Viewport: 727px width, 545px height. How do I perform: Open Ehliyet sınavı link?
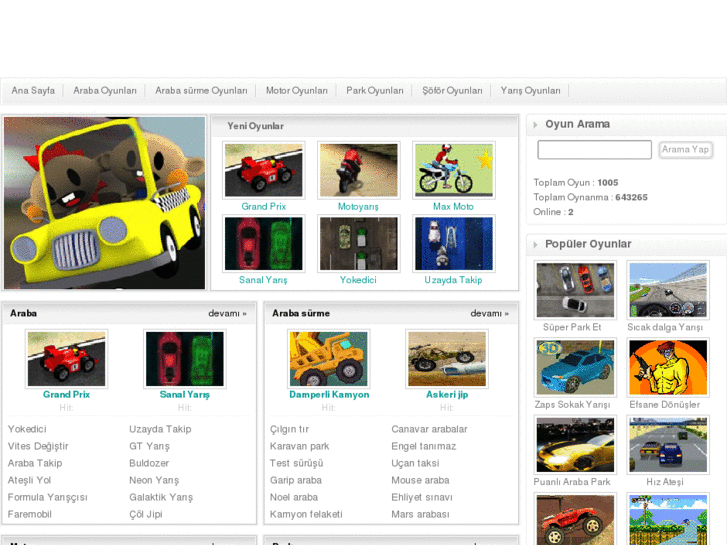tap(422, 497)
